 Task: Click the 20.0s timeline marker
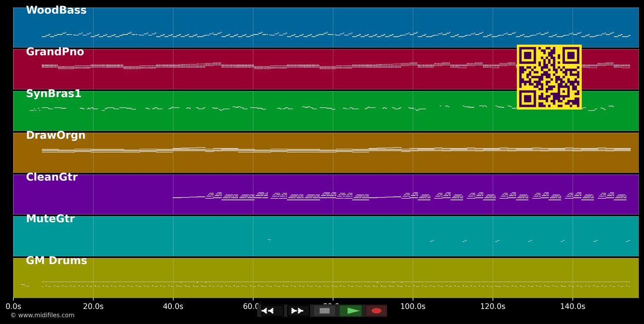click(x=93, y=306)
